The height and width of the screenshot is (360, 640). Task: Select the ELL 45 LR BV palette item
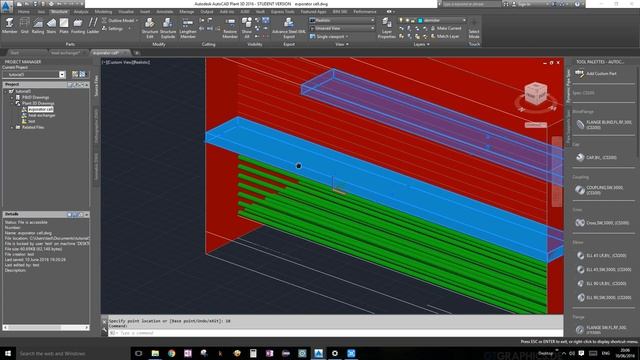click(x=601, y=256)
